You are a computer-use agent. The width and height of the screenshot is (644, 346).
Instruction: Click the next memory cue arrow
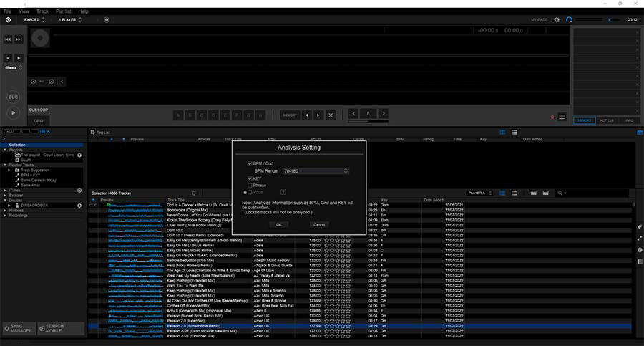(x=318, y=115)
